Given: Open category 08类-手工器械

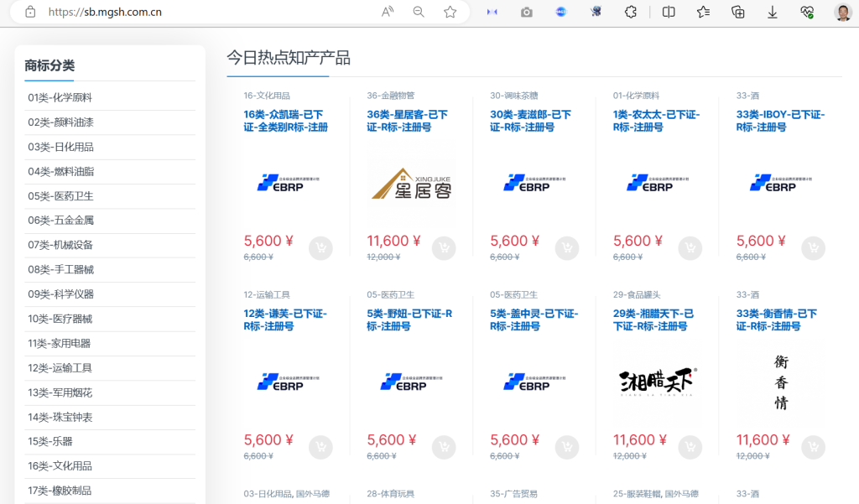Looking at the screenshot, I should point(60,269).
